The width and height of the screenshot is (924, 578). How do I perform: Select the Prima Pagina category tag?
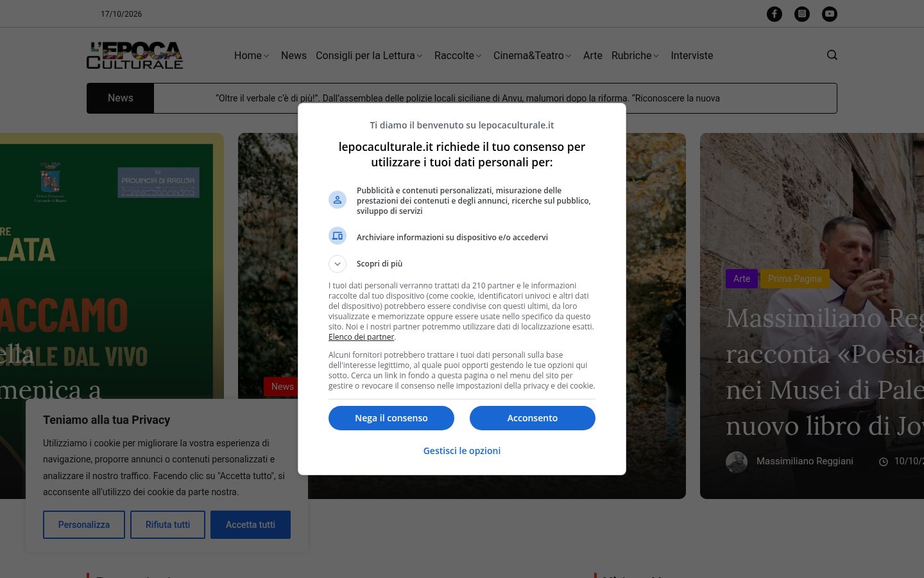[x=795, y=279]
